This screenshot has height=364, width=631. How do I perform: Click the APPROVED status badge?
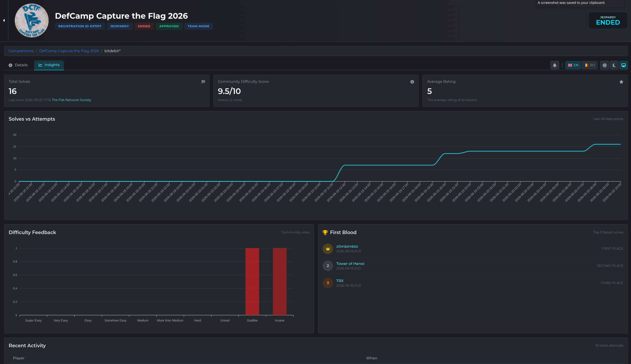pyautogui.click(x=169, y=26)
